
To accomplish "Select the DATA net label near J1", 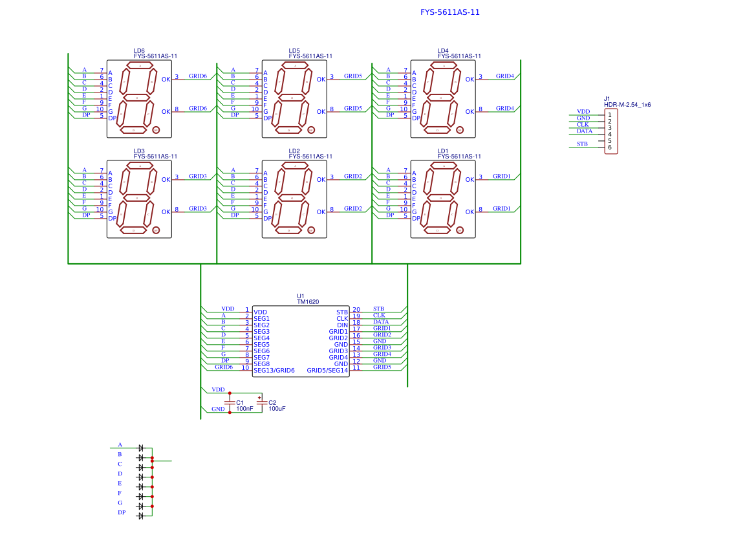I will click(x=584, y=131).
